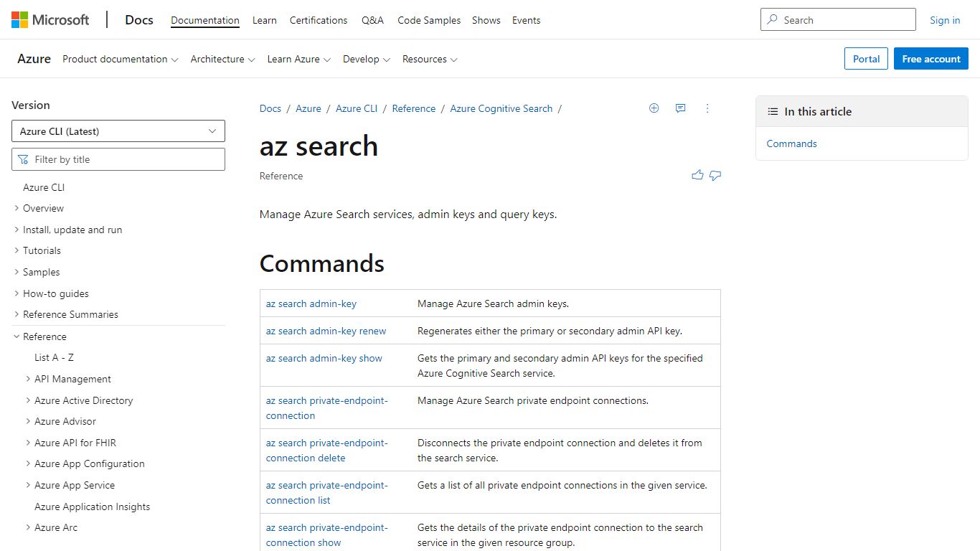Click the Microsoft logo

point(50,20)
